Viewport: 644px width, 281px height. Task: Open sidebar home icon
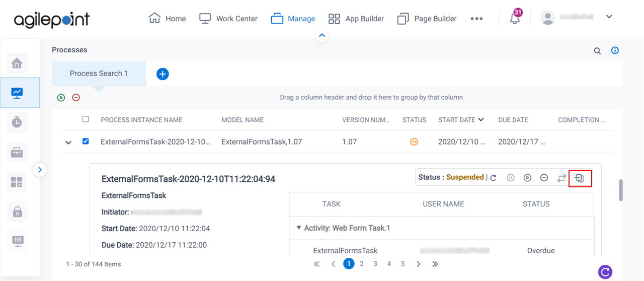[x=17, y=63]
